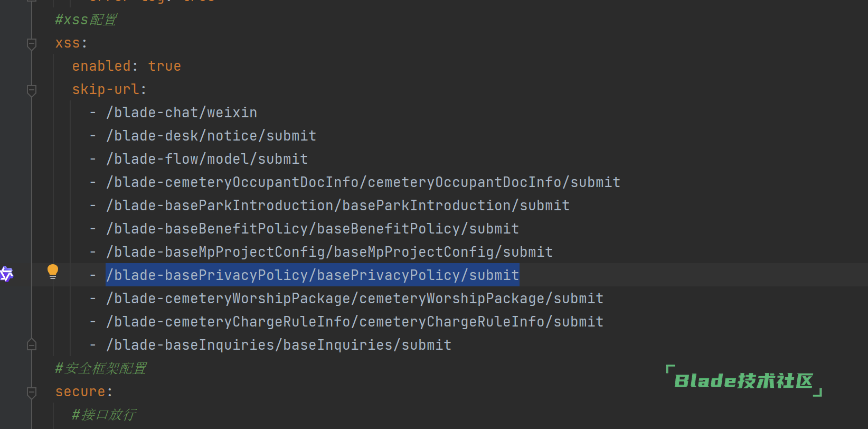Place cursor on 'enabled: true' value
Viewport: 868px width, 429px height.
(x=164, y=67)
